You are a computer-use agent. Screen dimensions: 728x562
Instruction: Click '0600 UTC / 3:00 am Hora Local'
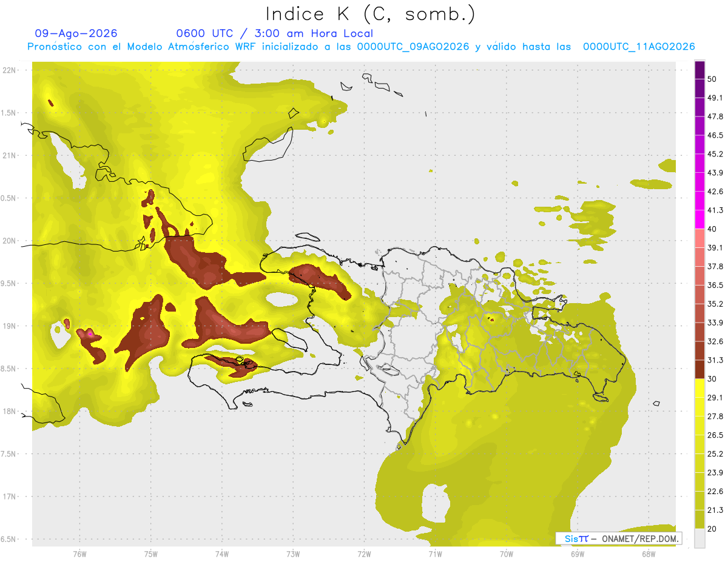(275, 33)
